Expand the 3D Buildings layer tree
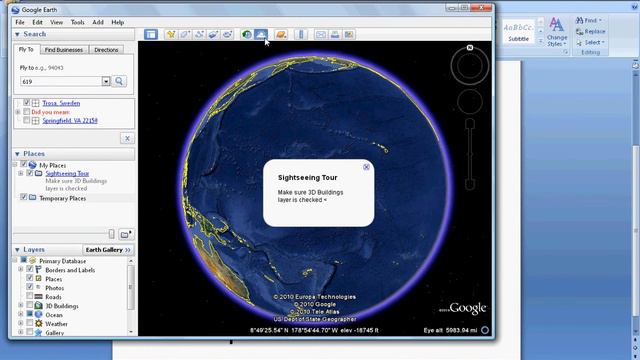This screenshot has width=640, height=360. coord(20,305)
